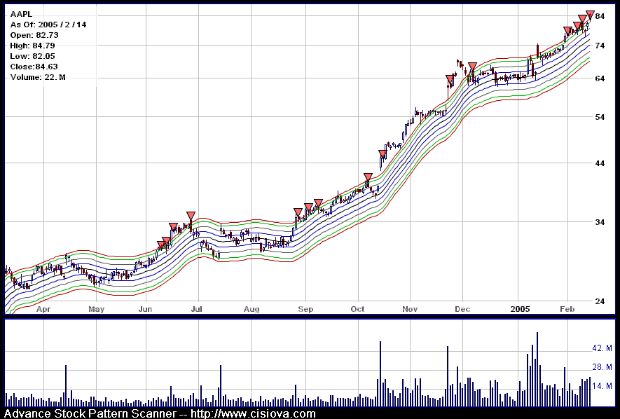Viewport: 620px width, 419px height.
Task: Click the 84 price axis label
Action: (x=600, y=16)
